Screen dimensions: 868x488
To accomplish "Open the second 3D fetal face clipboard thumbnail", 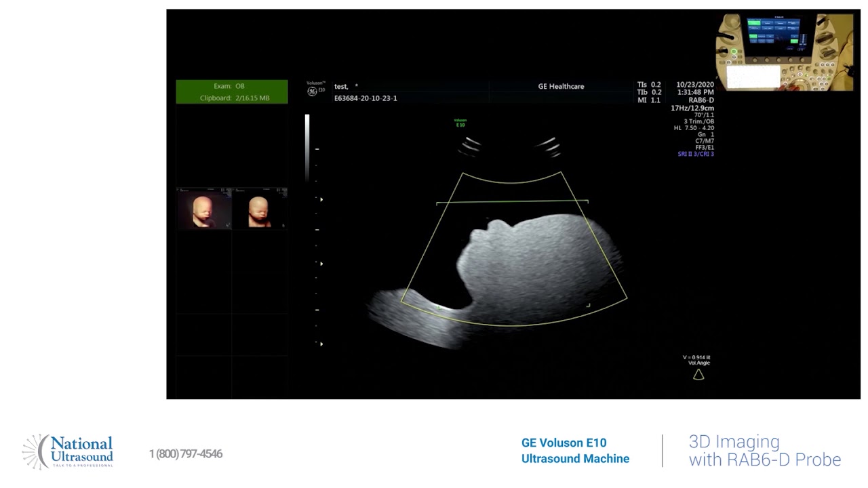I will tap(260, 209).
